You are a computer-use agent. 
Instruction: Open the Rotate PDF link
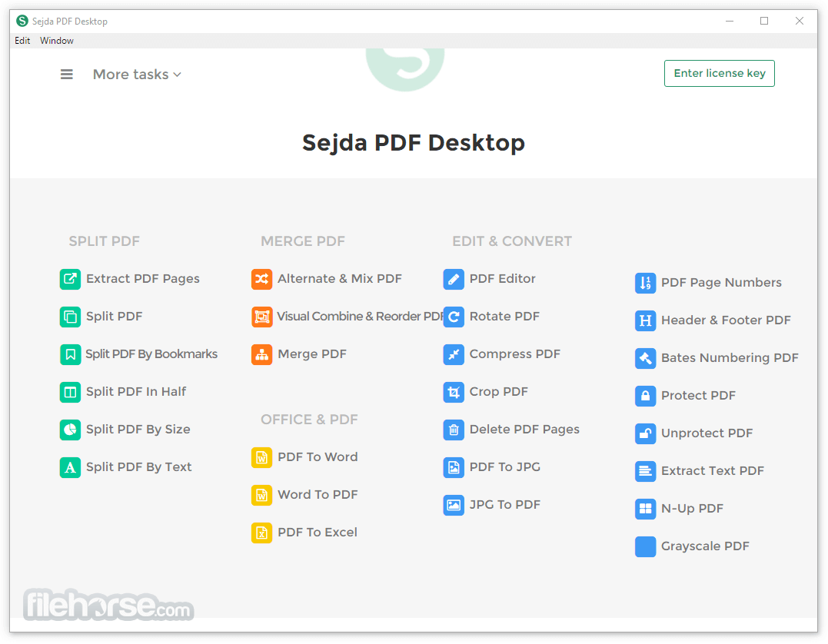[x=504, y=317]
